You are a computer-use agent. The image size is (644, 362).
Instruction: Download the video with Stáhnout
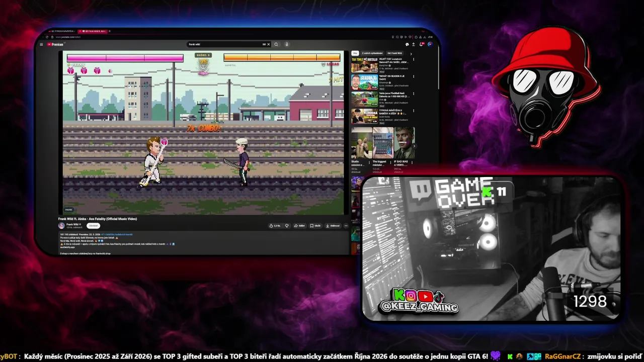tap(333, 226)
